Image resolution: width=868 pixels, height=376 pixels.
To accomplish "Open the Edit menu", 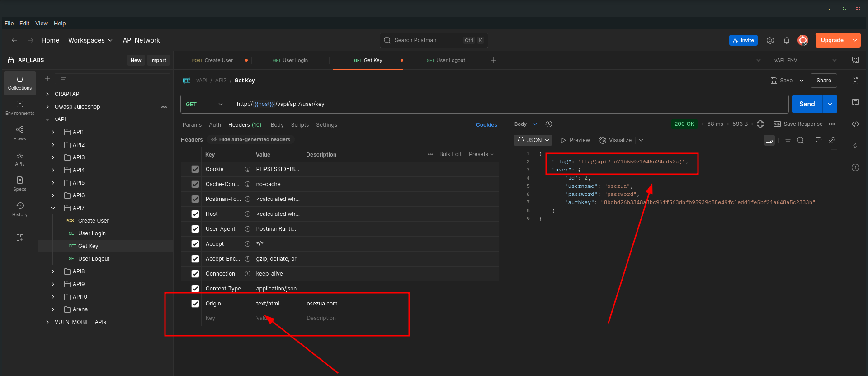I will coord(24,24).
